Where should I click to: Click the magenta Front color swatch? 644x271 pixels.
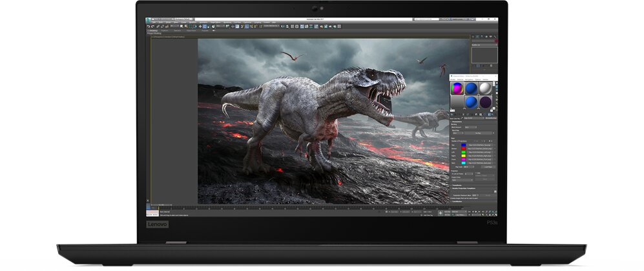coord(464,159)
